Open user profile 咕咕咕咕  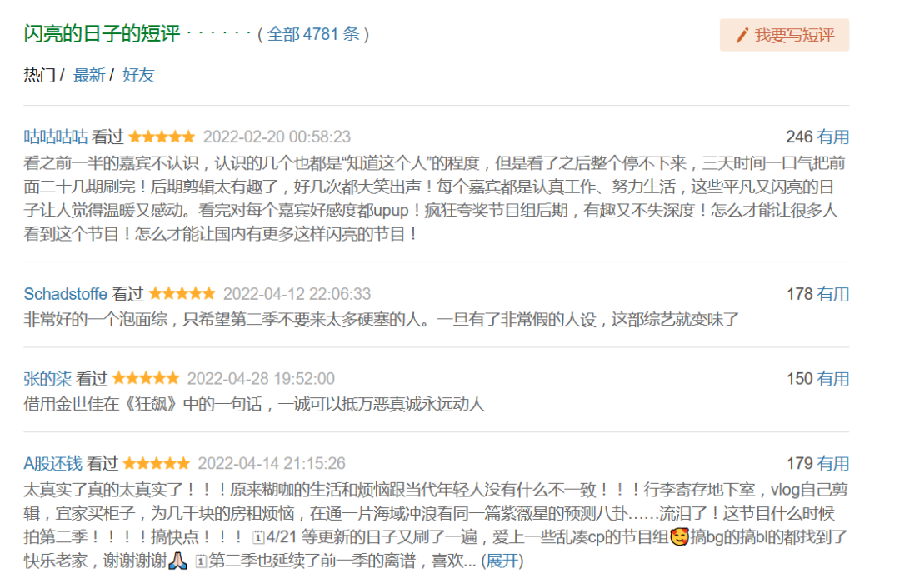[56, 137]
